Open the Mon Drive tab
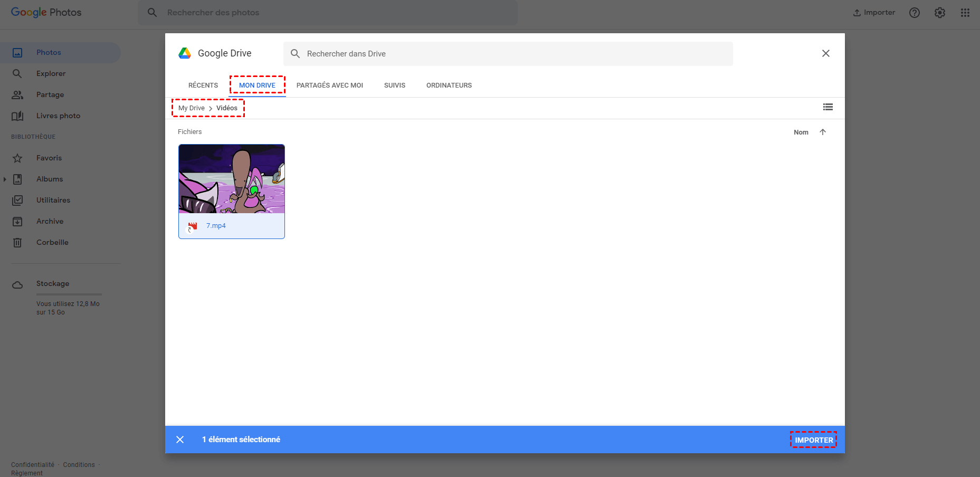This screenshot has height=477, width=980. click(x=257, y=85)
